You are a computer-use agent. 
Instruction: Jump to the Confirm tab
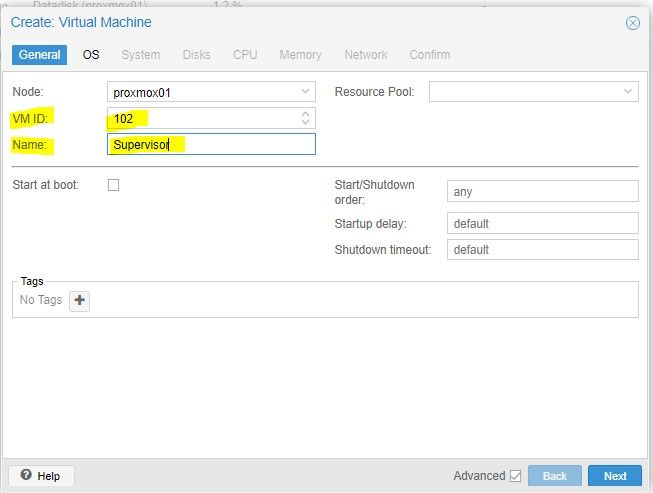(430, 55)
